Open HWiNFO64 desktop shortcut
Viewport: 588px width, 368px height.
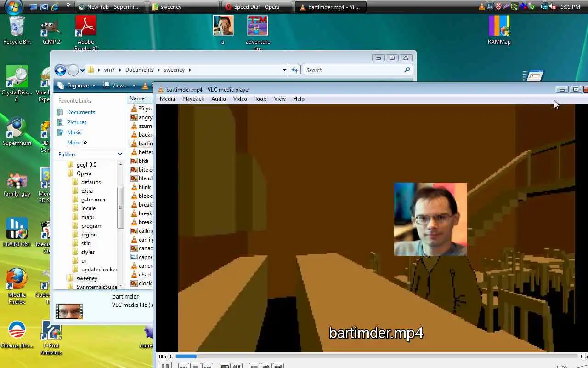point(17,232)
